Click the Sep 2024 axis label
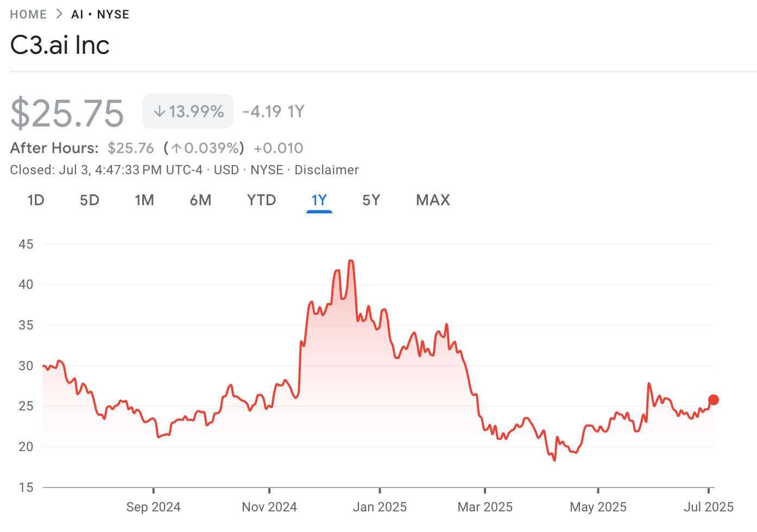 pos(153,507)
